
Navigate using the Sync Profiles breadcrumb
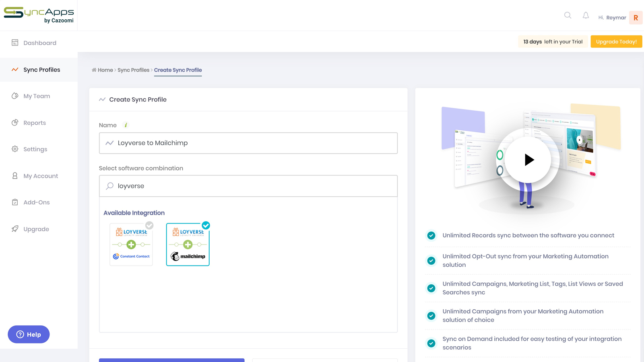click(x=133, y=70)
